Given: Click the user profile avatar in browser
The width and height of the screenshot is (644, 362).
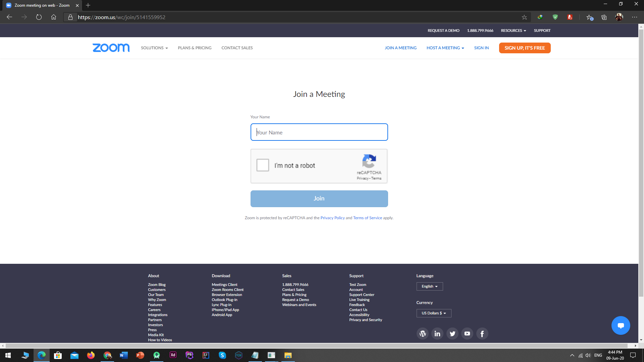Looking at the screenshot, I should coord(619,17).
